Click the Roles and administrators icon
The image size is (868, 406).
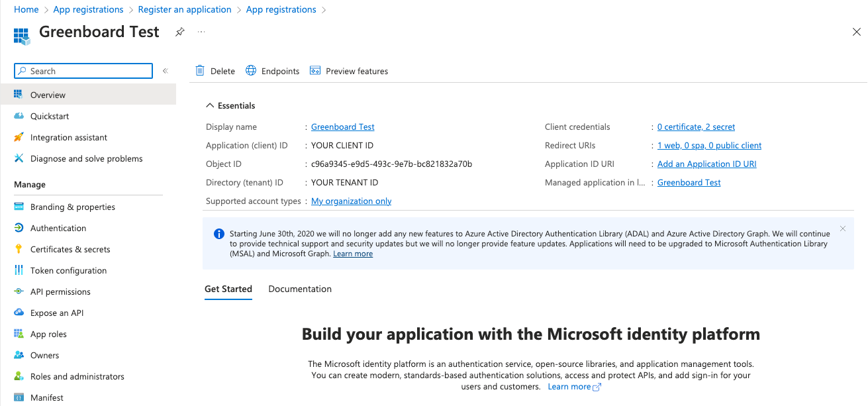pos(19,376)
